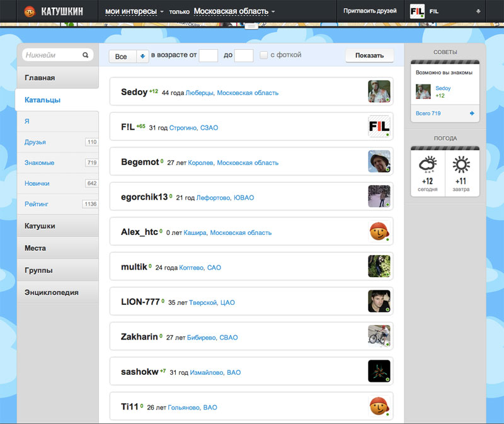Open Sedoy's avatar photo in the list
This screenshot has width=504, height=424.
[379, 91]
